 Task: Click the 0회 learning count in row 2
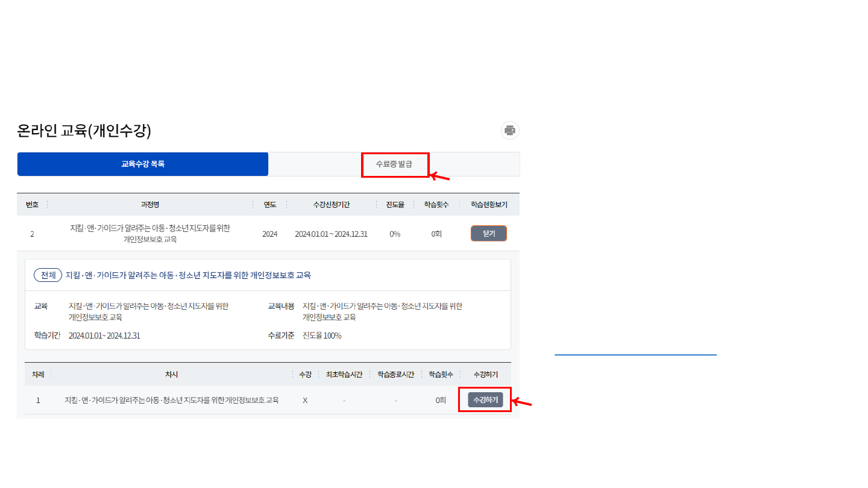(x=436, y=233)
